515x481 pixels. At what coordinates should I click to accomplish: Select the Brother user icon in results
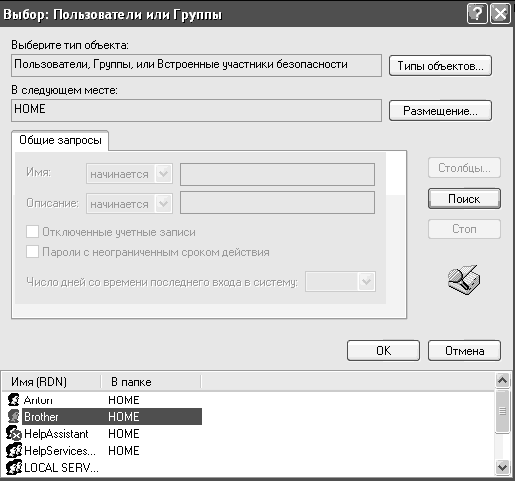tap(14, 416)
